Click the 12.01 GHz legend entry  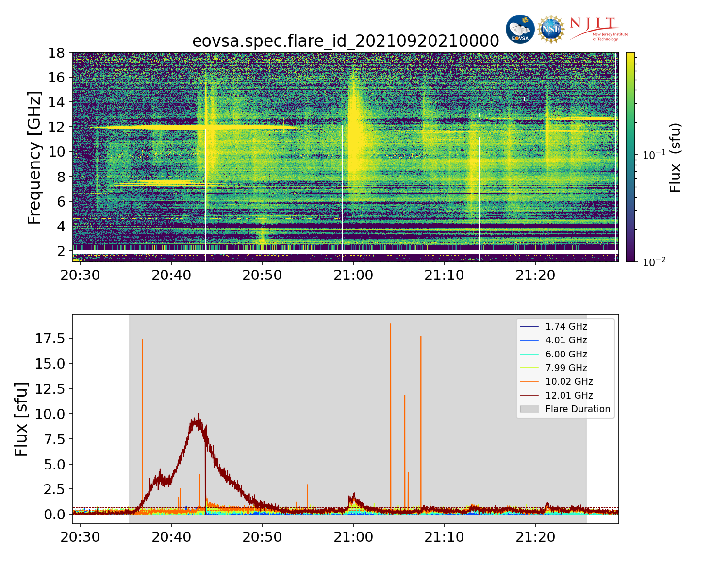tap(569, 395)
